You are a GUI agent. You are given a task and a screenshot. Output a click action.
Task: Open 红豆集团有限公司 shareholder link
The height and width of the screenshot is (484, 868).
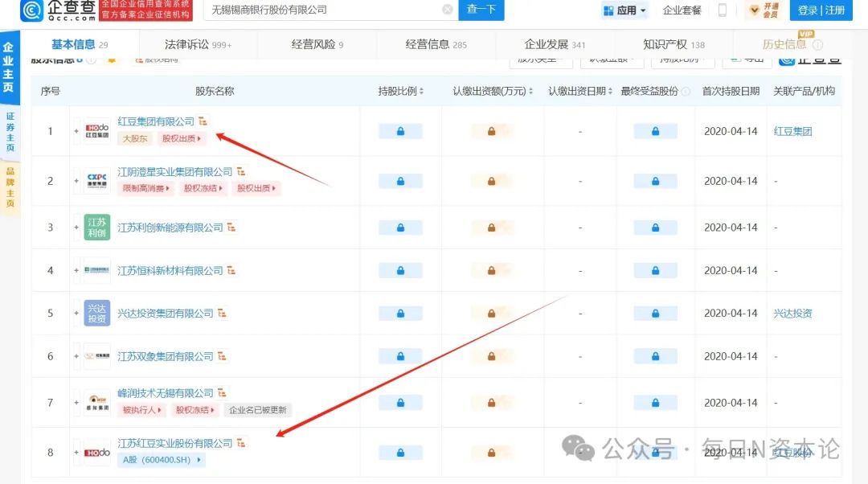pyautogui.click(x=156, y=121)
